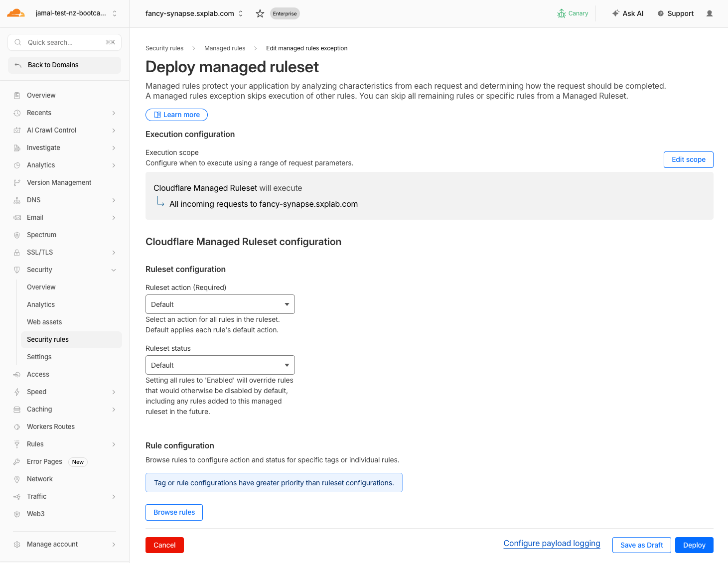
Task: Open Security Analytics sub-item
Action: tap(71, 304)
